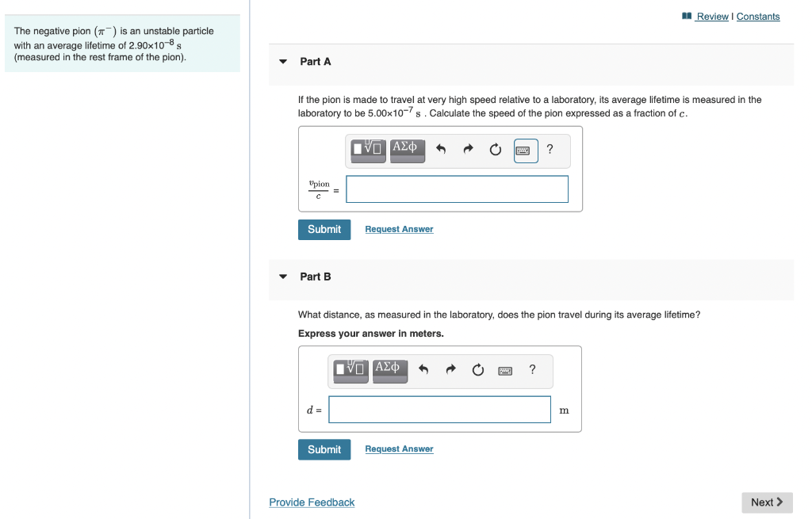The height and width of the screenshot is (519, 812).
Task: Click the undo arrow in Part B toolbar
Action: [x=424, y=369]
